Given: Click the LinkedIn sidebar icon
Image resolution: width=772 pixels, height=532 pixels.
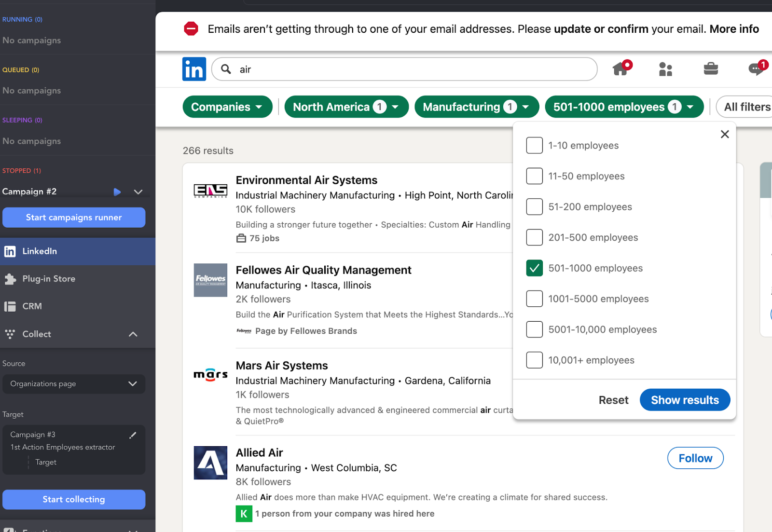Looking at the screenshot, I should coord(10,251).
